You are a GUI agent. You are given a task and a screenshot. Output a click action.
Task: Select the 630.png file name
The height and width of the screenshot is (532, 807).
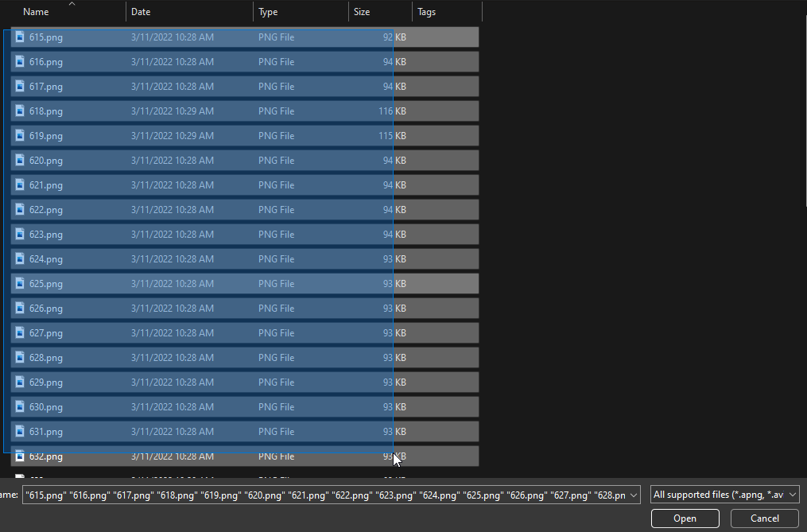point(46,407)
